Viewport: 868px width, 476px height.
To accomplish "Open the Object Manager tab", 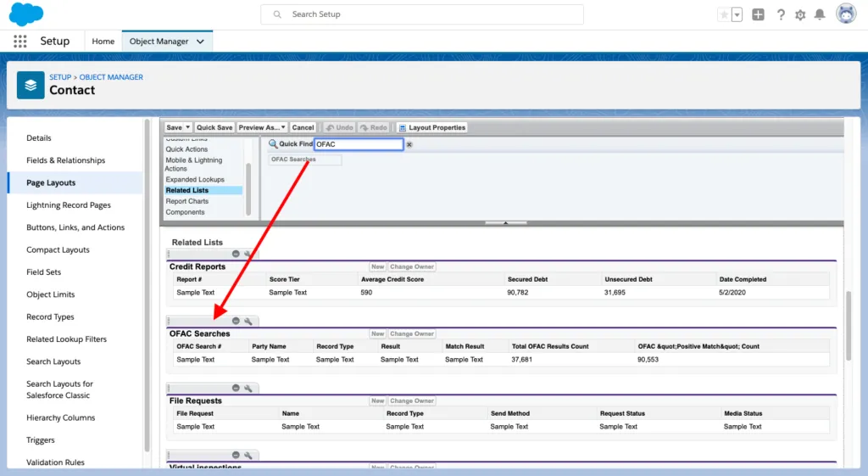I will point(159,41).
